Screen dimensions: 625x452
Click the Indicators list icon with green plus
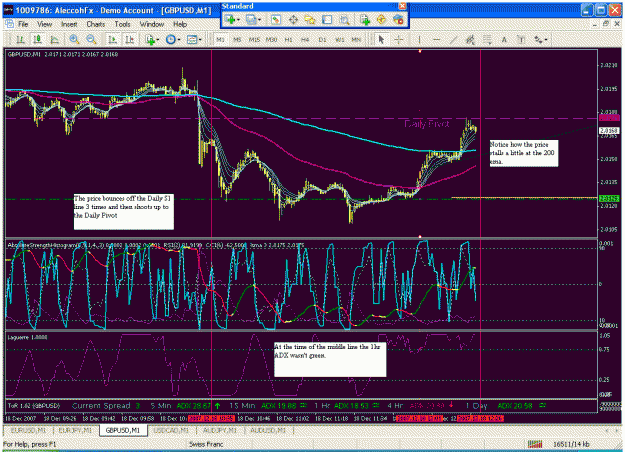150,39
